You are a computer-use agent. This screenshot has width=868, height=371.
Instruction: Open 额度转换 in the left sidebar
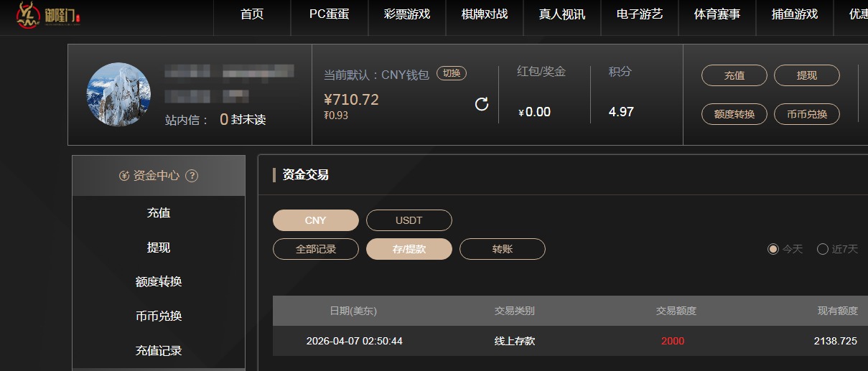point(159,282)
